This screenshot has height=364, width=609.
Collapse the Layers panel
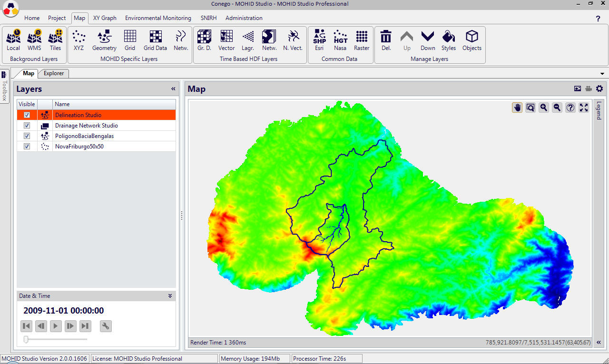tap(173, 89)
